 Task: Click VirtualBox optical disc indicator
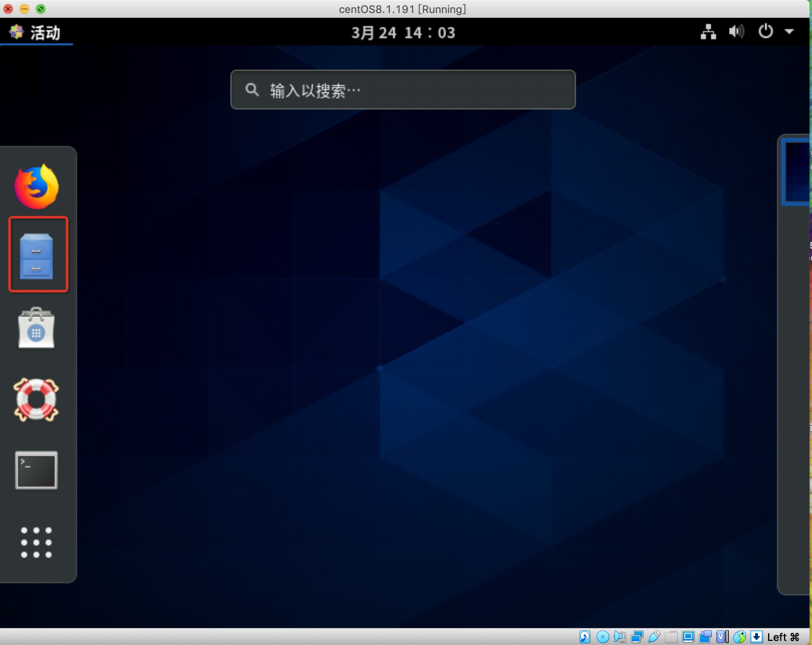[x=603, y=636]
